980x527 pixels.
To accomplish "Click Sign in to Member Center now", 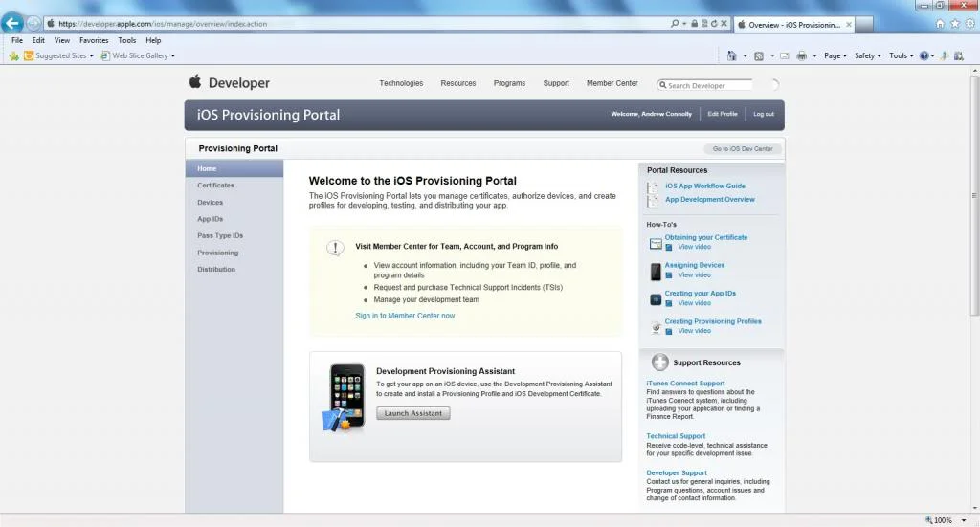I will [405, 316].
